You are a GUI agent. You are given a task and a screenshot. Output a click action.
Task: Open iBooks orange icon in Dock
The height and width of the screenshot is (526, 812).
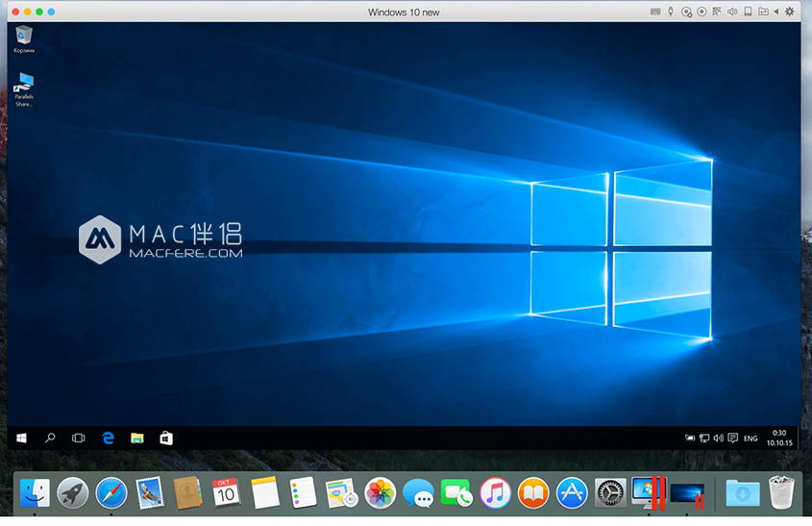[533, 493]
